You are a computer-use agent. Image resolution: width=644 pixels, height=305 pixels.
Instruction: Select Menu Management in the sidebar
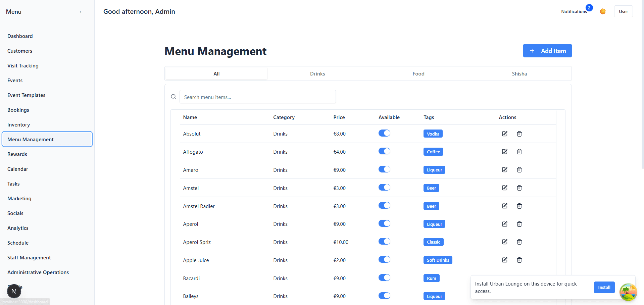coord(47,139)
